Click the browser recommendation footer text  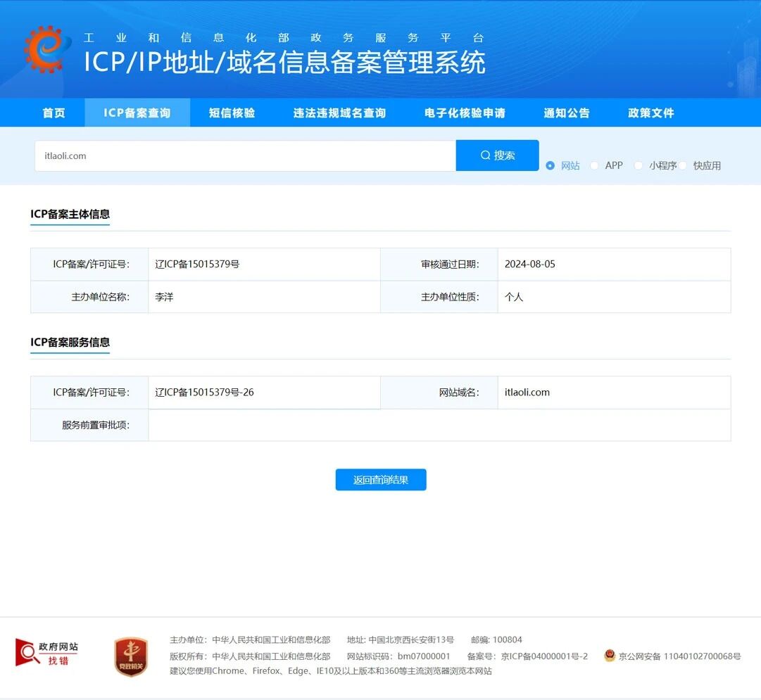point(330,671)
